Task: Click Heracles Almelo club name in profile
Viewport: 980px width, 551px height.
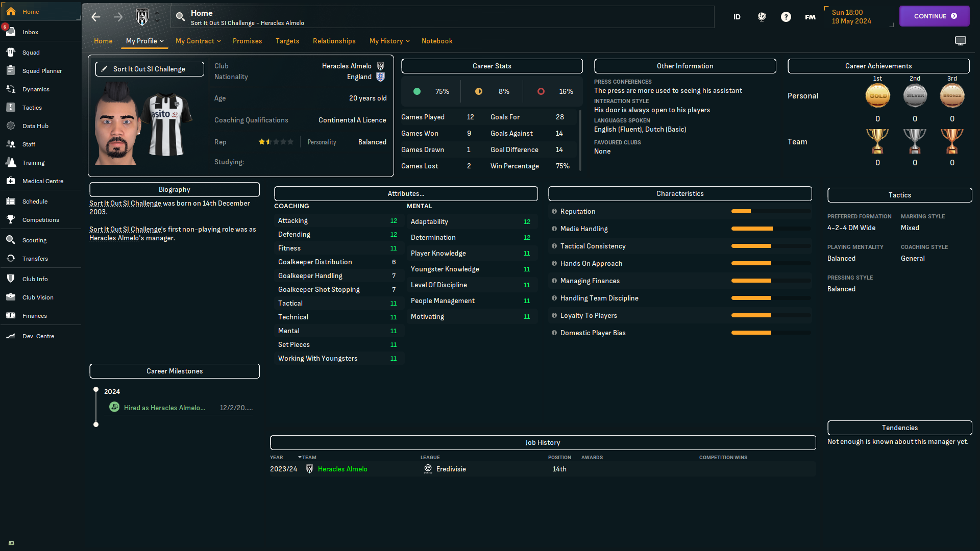Action: coord(347,66)
